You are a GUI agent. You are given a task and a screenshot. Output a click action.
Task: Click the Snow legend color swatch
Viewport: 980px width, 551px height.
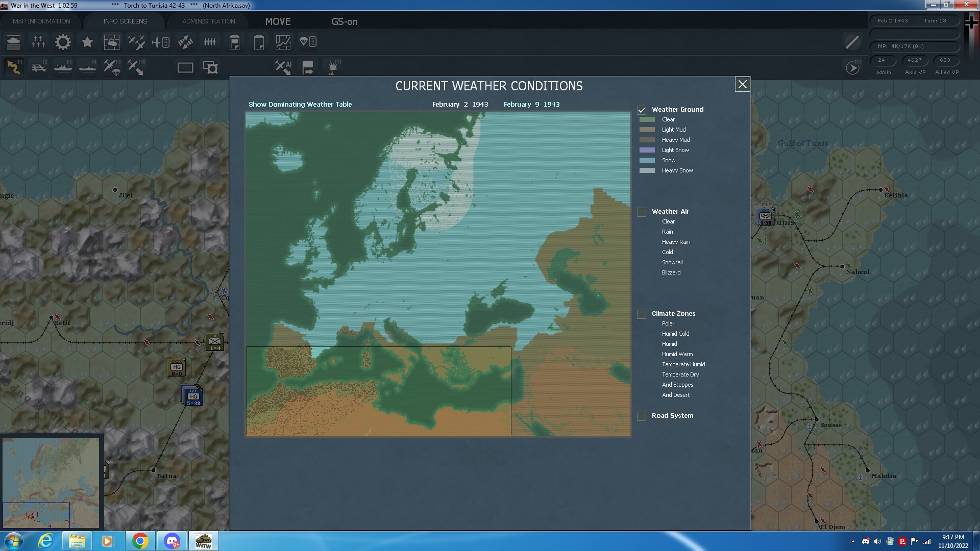pyautogui.click(x=647, y=160)
